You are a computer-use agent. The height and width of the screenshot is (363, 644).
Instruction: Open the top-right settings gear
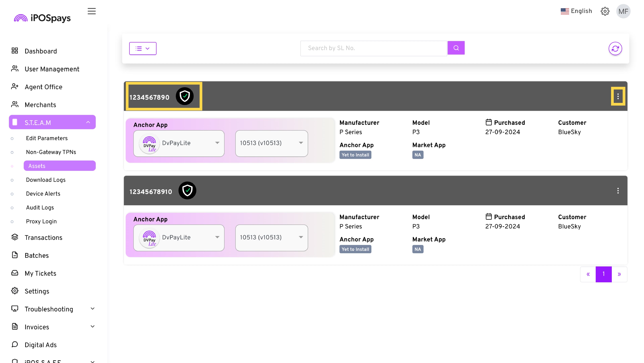pyautogui.click(x=605, y=11)
